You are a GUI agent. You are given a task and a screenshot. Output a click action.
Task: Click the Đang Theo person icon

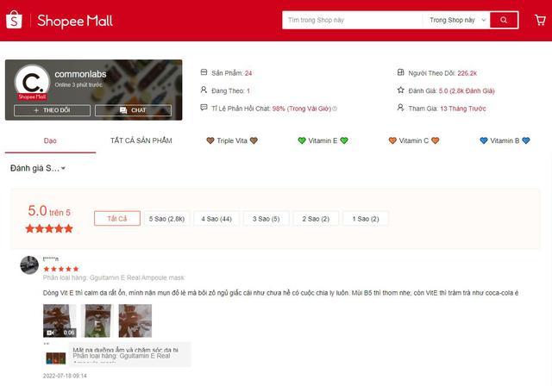[x=204, y=90]
